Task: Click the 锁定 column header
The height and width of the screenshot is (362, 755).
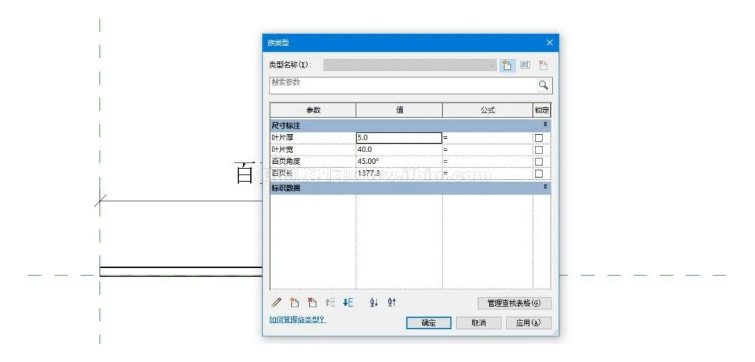Action: (542, 110)
